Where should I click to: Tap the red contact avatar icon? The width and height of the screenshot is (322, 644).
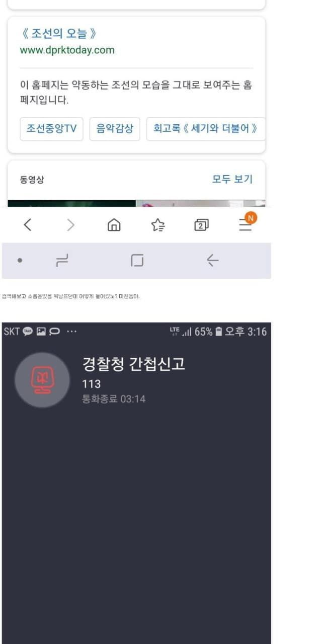[x=42, y=380]
